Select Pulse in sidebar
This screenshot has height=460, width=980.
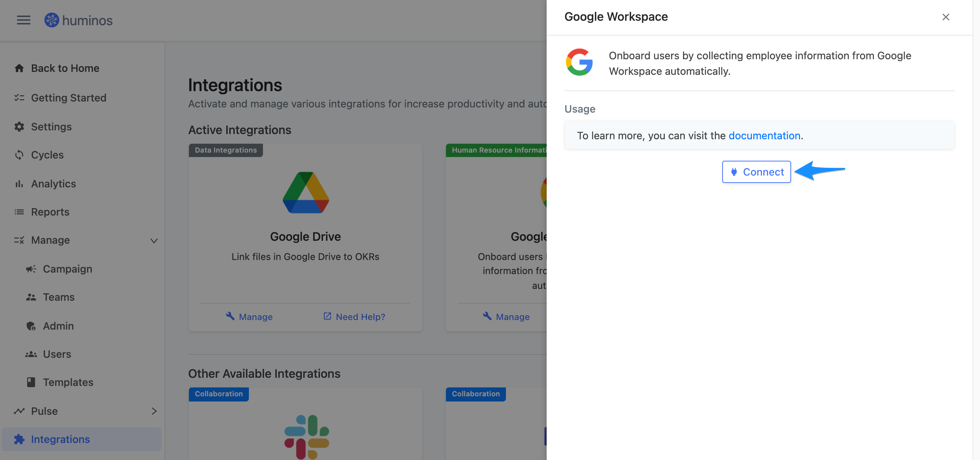[44, 411]
